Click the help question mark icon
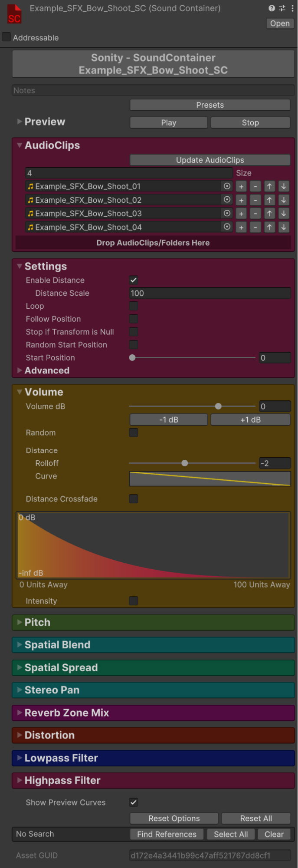Viewport: 298px width, 868px height. click(x=272, y=8)
